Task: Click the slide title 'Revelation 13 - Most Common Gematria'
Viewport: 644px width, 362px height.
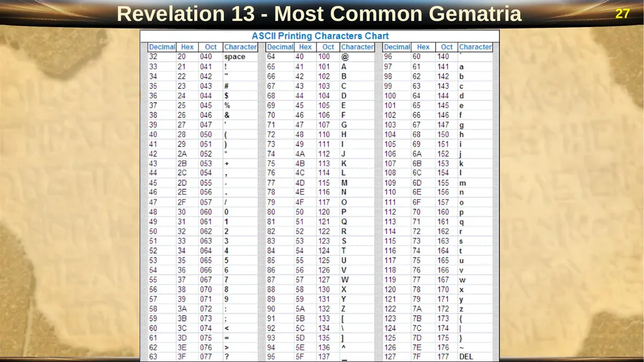Action: (x=319, y=14)
